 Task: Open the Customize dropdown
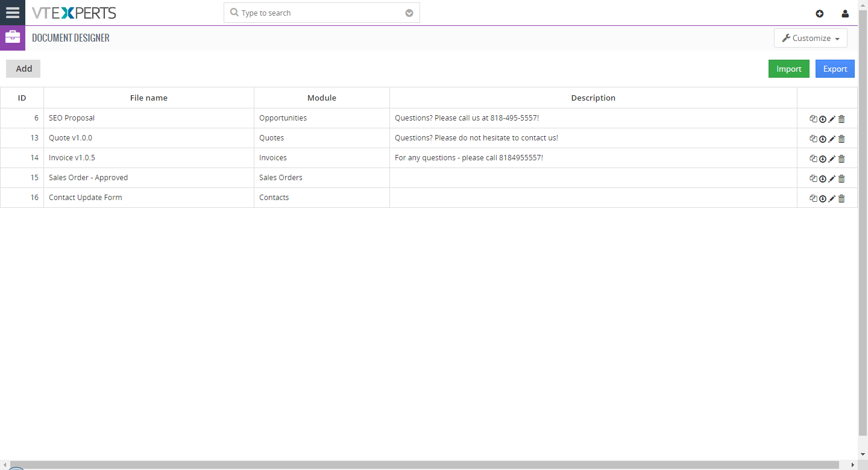pos(810,37)
